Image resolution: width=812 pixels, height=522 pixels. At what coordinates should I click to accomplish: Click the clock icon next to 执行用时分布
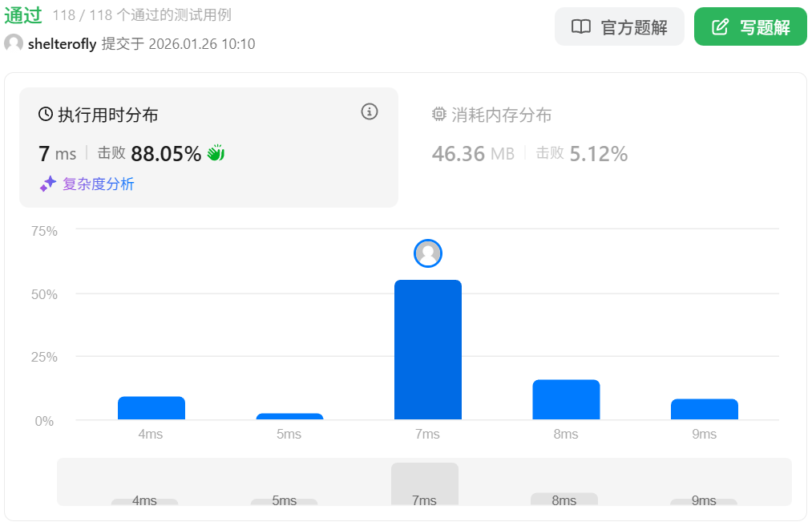tap(46, 115)
